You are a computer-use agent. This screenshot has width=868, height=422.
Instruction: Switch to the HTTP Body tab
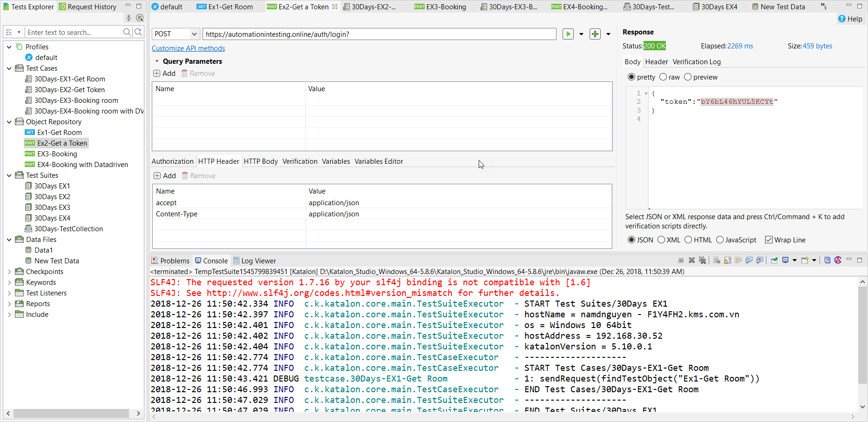click(x=260, y=161)
